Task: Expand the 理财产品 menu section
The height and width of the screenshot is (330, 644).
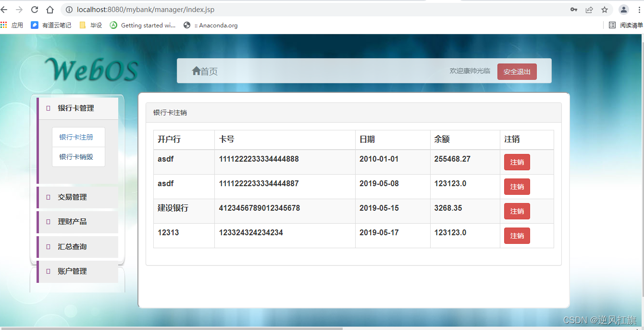Action: pyautogui.click(x=73, y=222)
